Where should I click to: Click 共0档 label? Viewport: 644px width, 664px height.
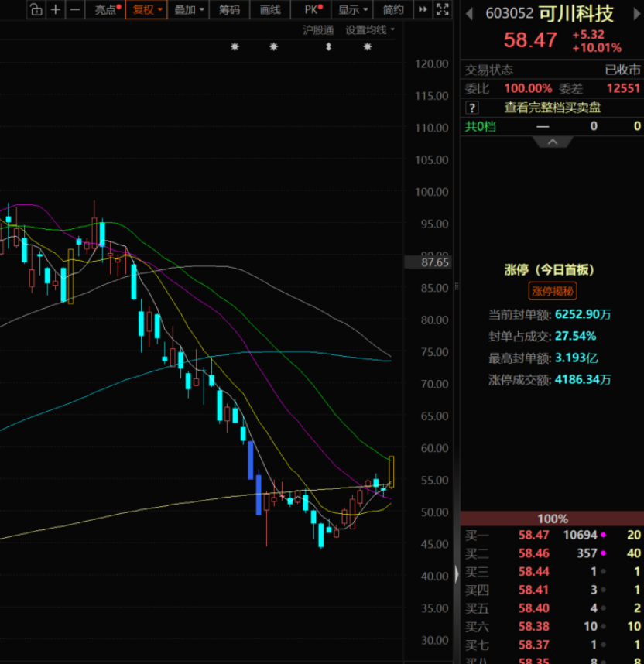click(481, 126)
